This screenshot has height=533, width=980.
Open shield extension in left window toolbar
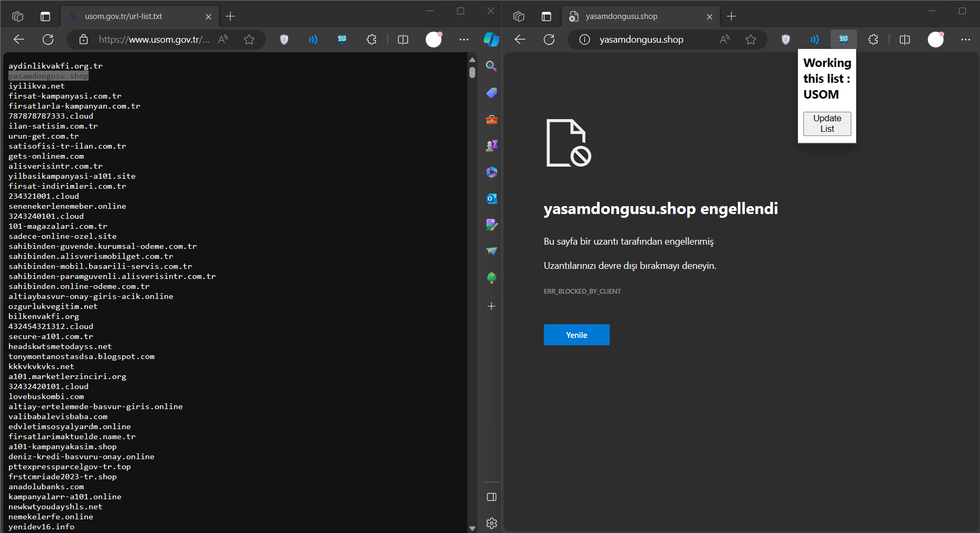pyautogui.click(x=284, y=40)
